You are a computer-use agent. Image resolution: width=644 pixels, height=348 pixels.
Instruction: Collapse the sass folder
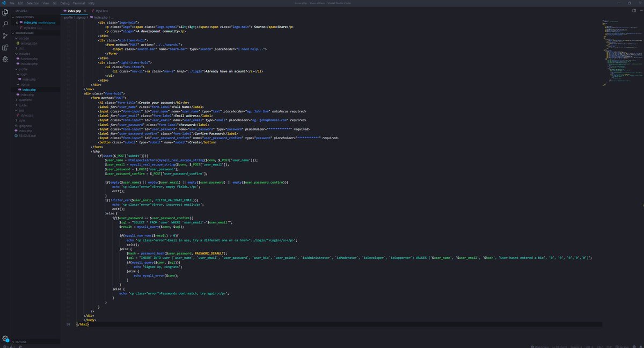click(35, 110)
